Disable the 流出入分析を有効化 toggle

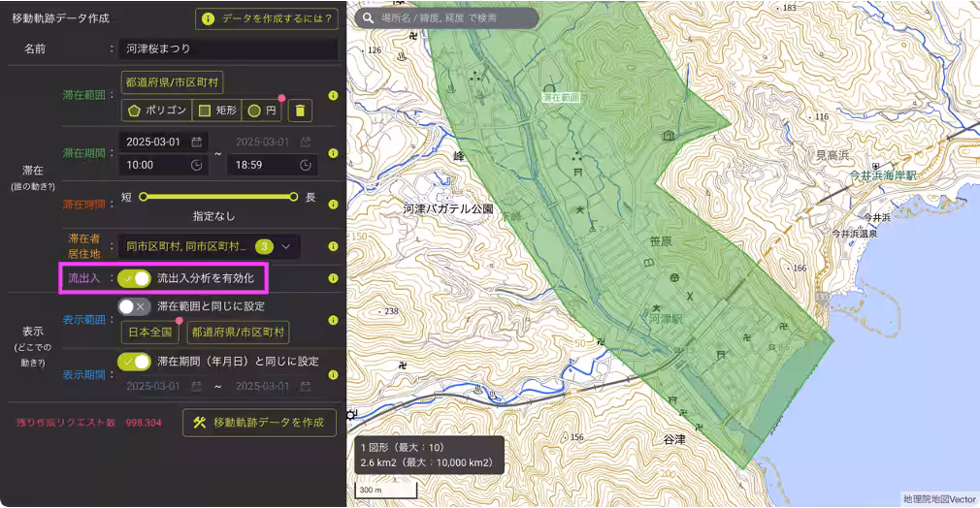click(x=135, y=278)
